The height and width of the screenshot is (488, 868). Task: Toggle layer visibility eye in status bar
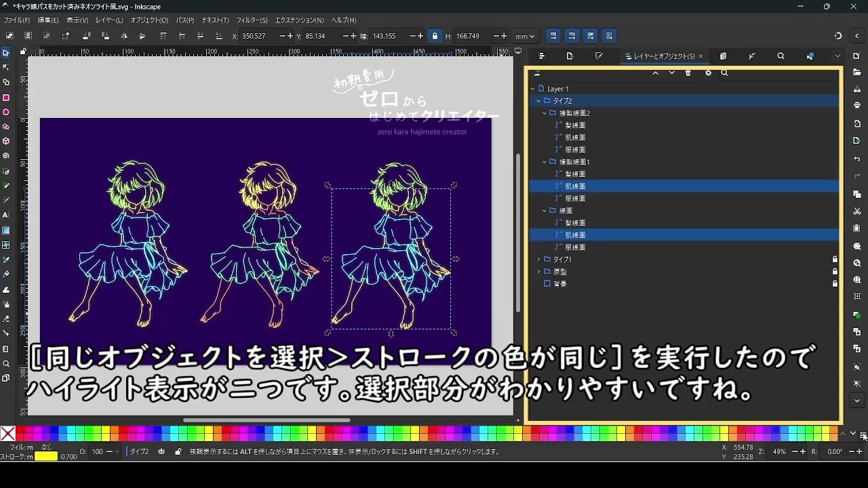[161, 451]
